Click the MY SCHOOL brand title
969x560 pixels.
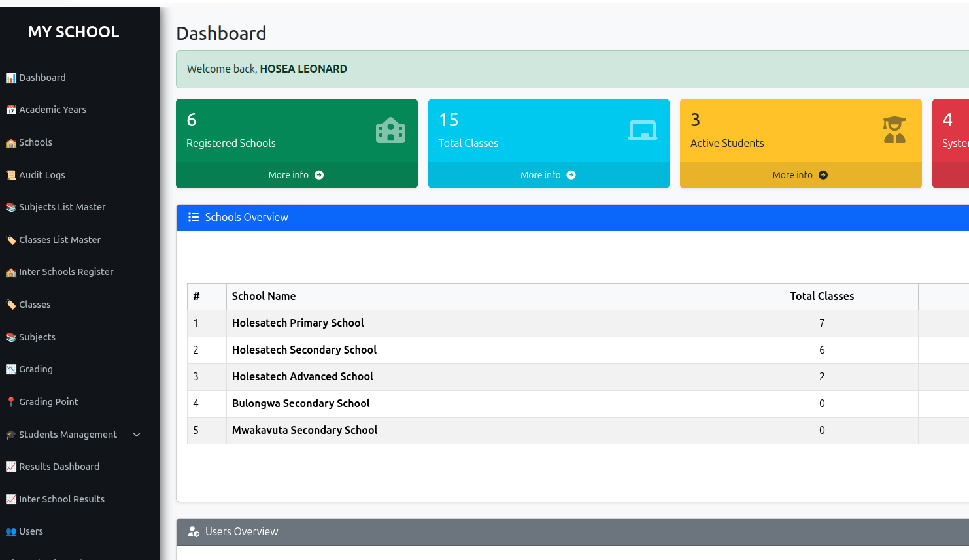[x=74, y=32]
